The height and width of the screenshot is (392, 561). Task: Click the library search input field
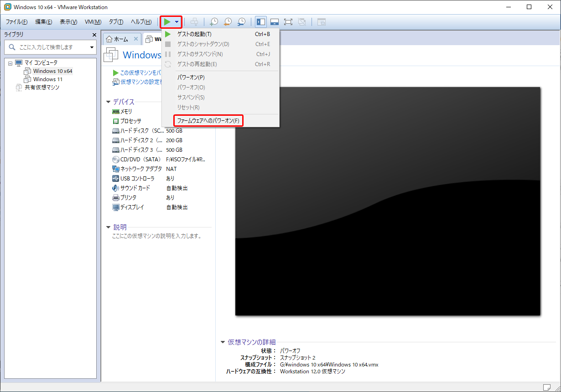pyautogui.click(x=52, y=47)
